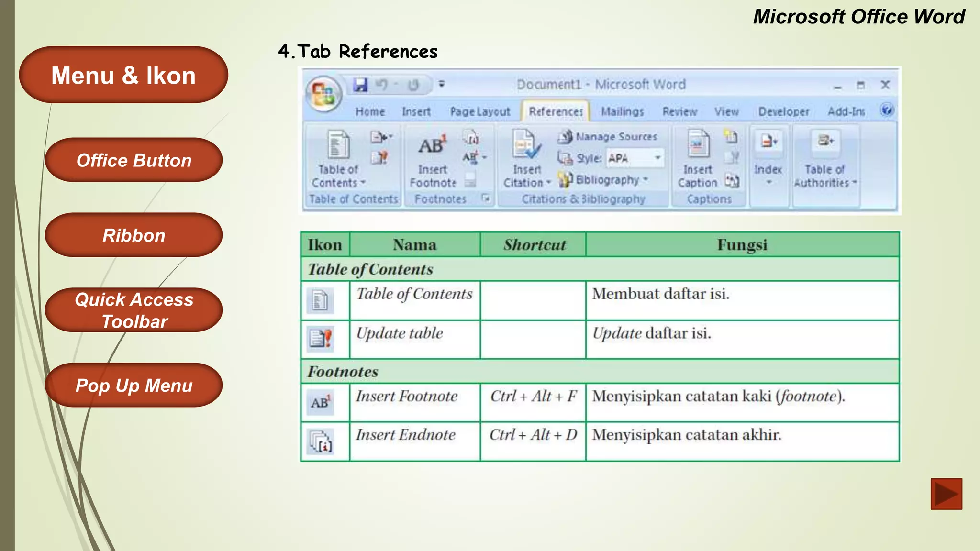Viewport: 980px width, 551px height.
Task: Open the Add-Ins tab
Action: pyautogui.click(x=846, y=111)
